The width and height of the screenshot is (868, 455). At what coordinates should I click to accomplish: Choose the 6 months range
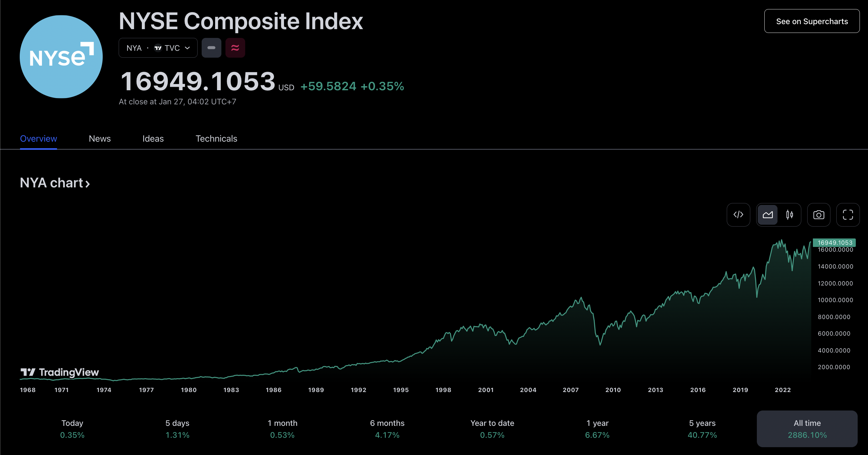(x=387, y=429)
